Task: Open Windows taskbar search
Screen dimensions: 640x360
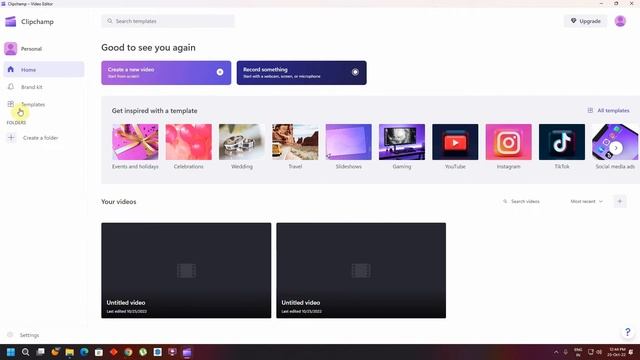Action: 25,352
